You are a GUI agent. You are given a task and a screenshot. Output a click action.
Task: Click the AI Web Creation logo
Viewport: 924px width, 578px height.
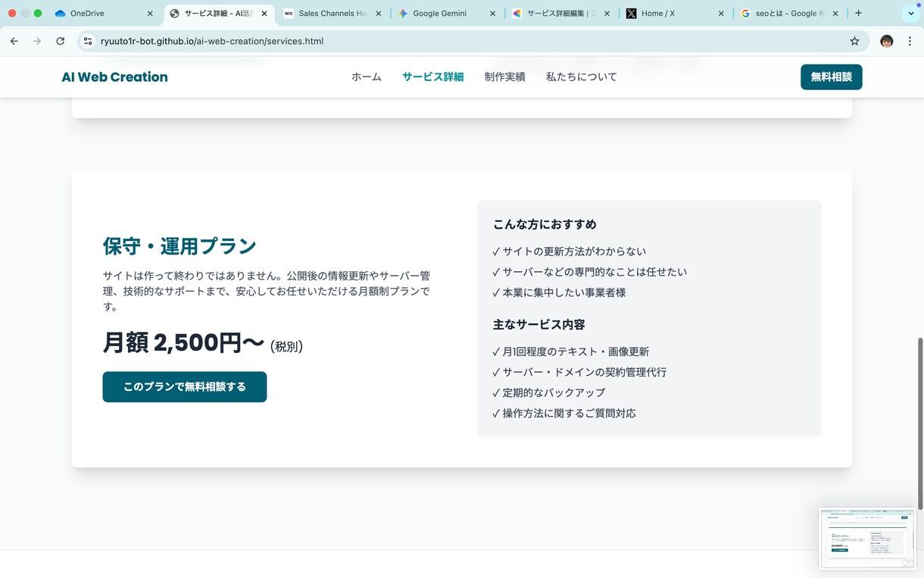coord(114,77)
